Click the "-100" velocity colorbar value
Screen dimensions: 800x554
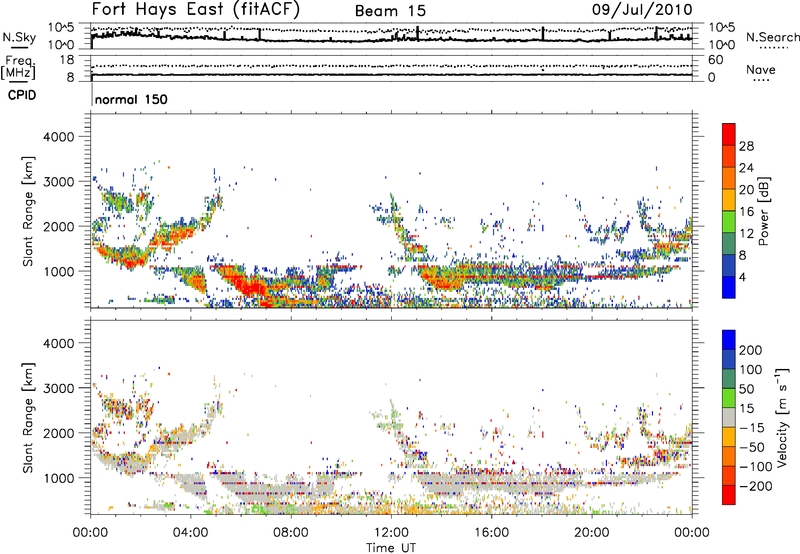coord(756,467)
